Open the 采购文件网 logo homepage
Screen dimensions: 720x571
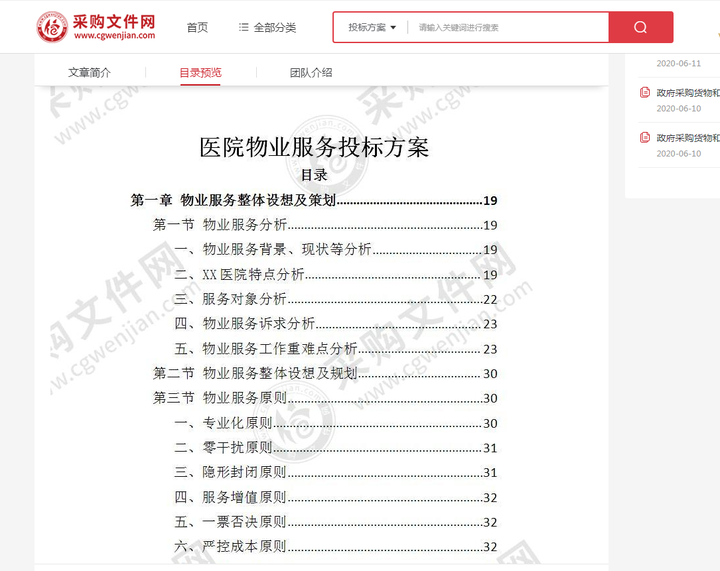coord(96,27)
